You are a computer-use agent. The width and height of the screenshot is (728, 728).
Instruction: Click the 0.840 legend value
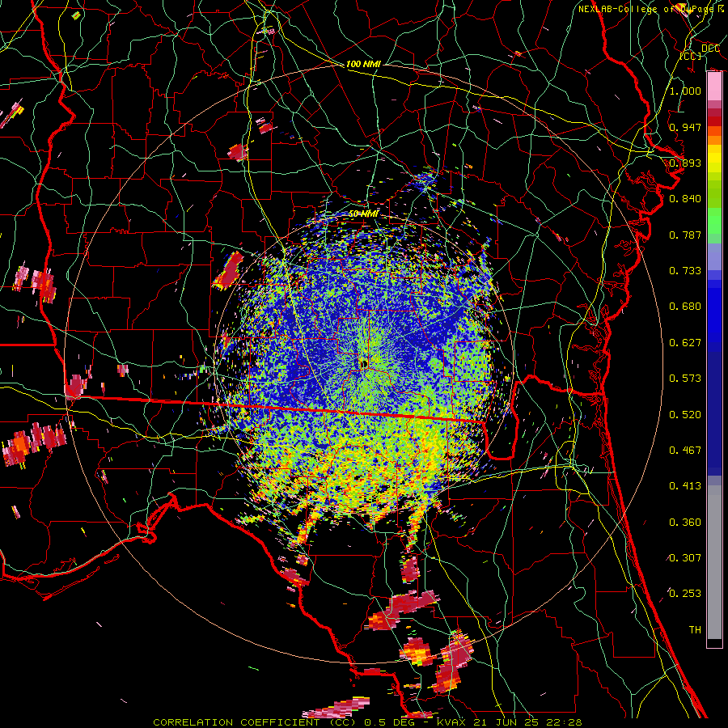pyautogui.click(x=685, y=199)
